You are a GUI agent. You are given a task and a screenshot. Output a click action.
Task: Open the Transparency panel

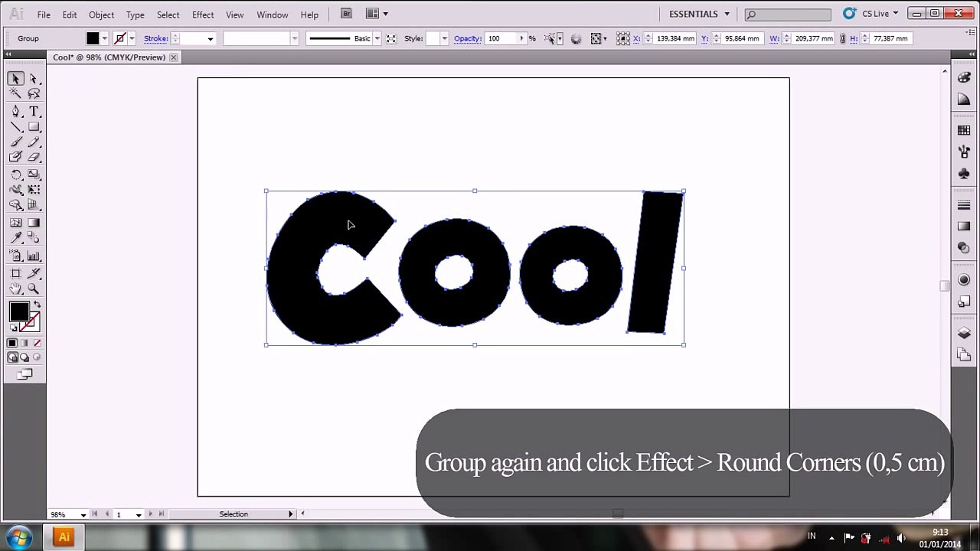[x=964, y=249]
